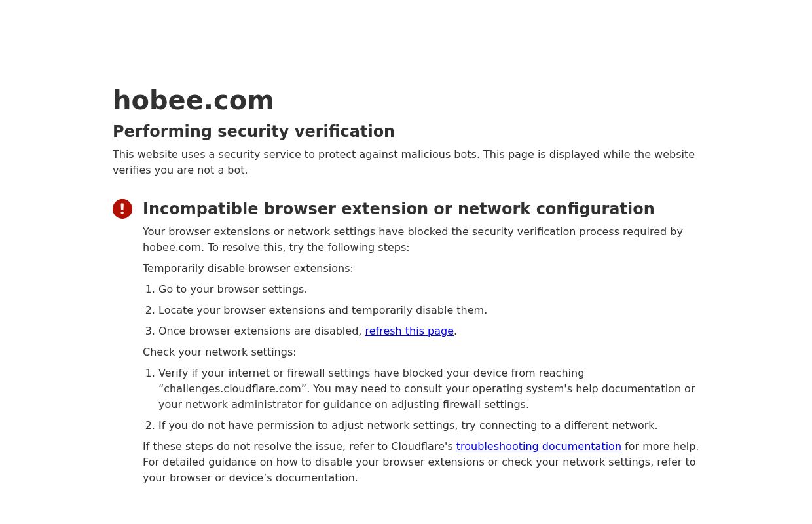Click the "verifies you are not a bot." line
The height and width of the screenshot is (524, 812).
click(x=180, y=170)
